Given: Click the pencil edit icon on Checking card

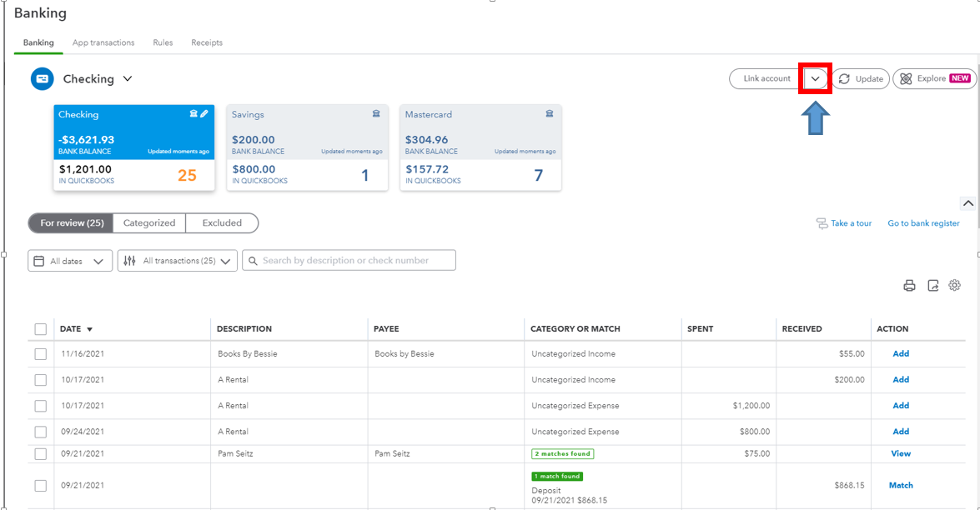Looking at the screenshot, I should 204,114.
